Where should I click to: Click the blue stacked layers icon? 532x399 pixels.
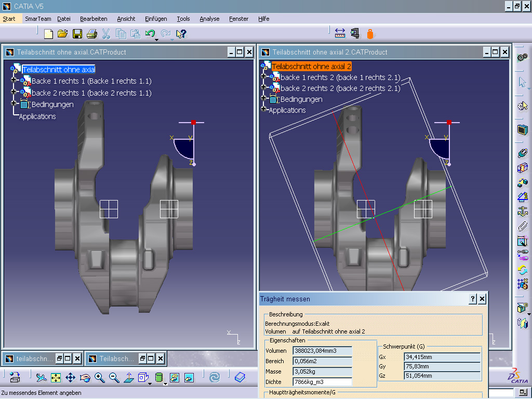pos(240,377)
